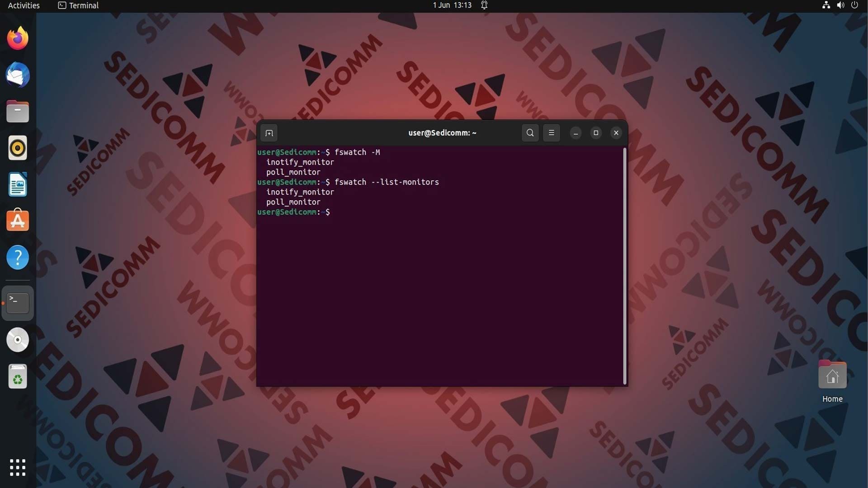Image resolution: width=868 pixels, height=488 pixels.
Task: Open the volume indicator
Action: tap(840, 5)
